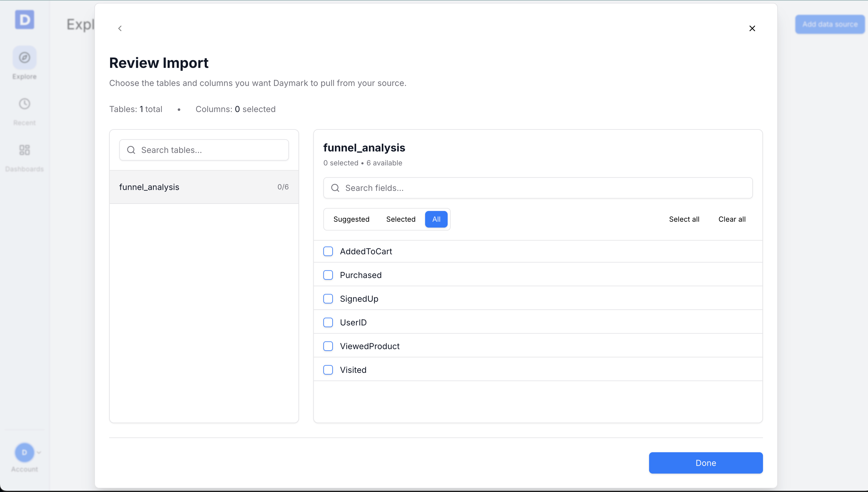Open Recent from the sidebar

pos(24,110)
